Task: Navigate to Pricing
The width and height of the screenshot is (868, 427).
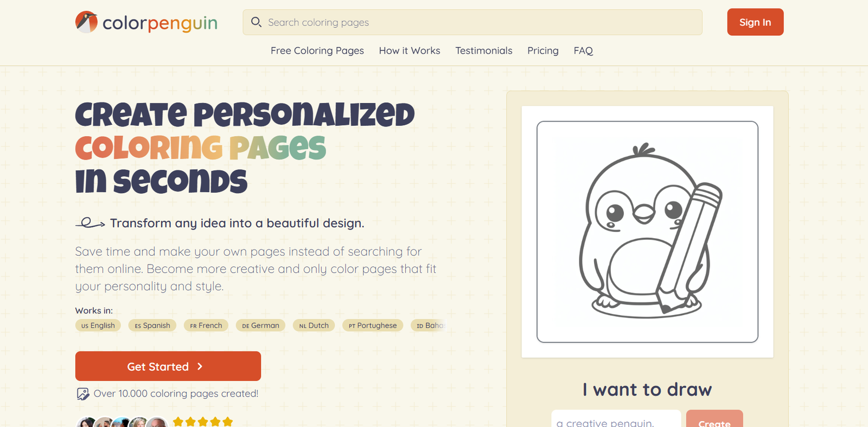Action: point(542,50)
